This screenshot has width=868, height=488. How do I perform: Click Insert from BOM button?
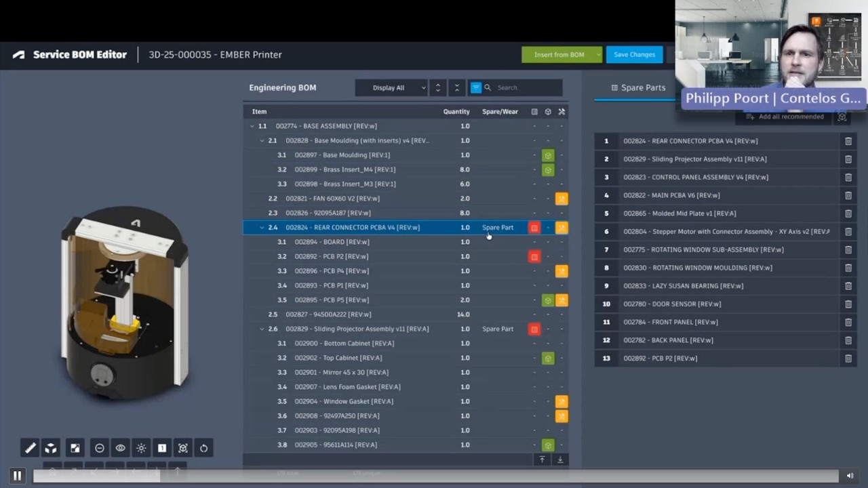pyautogui.click(x=558, y=55)
